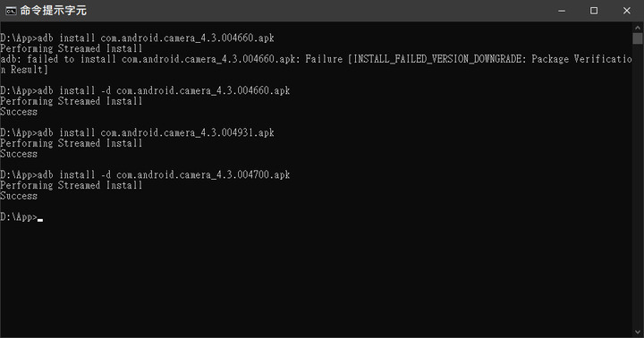The height and width of the screenshot is (338, 644).
Task: Click the vertical scrollbar thumb
Action: [x=638, y=38]
